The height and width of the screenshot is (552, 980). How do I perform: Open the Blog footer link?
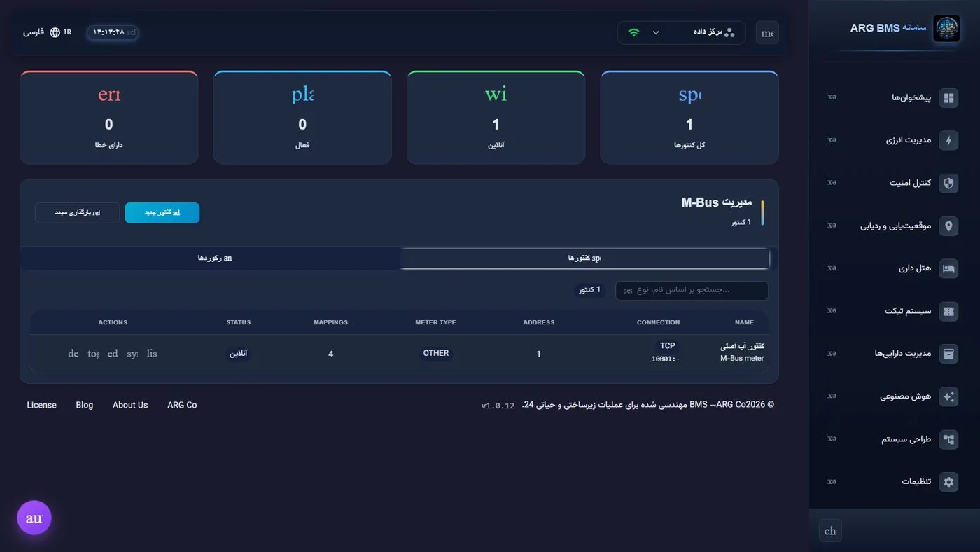click(x=85, y=405)
